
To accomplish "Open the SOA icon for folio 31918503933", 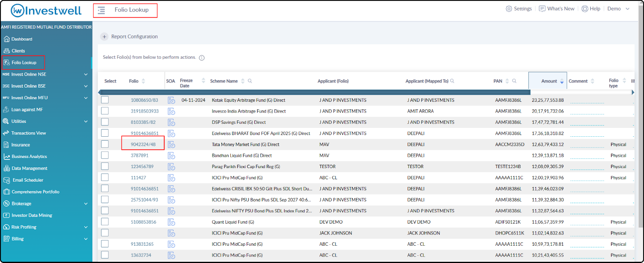I will 171,111.
